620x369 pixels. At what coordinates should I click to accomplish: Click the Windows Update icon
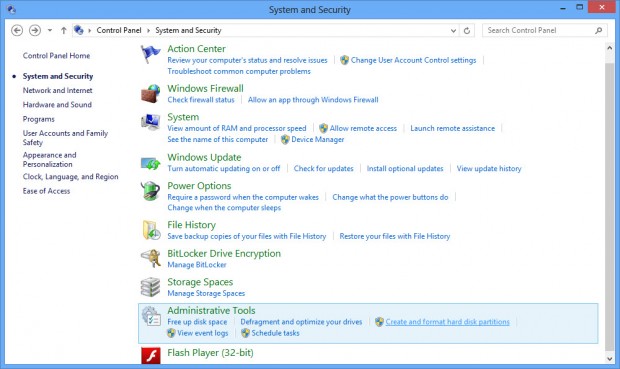(x=151, y=163)
